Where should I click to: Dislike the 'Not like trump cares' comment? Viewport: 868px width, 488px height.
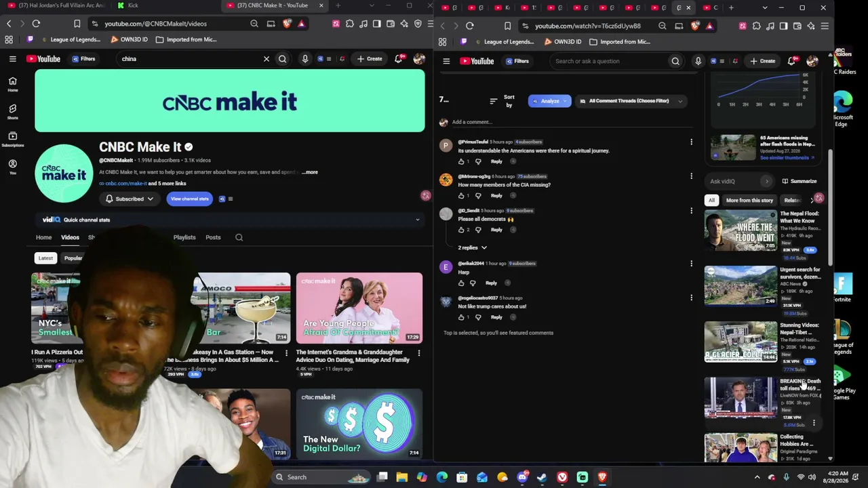(478, 317)
